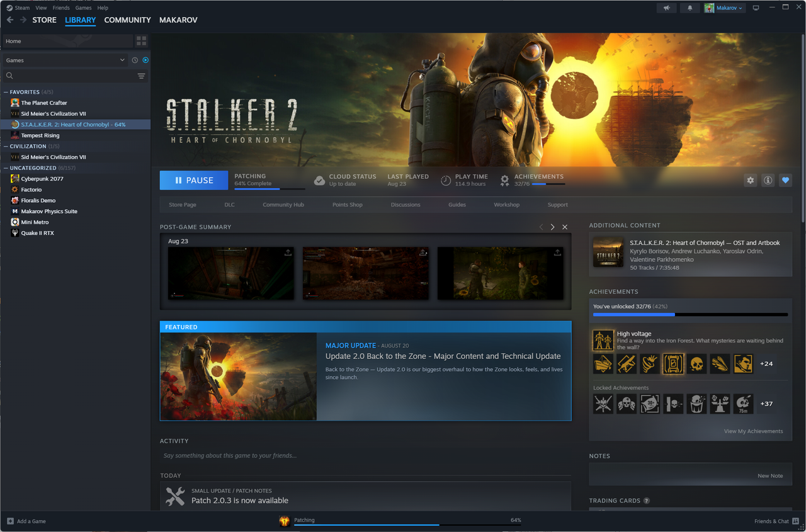Click the bottom download progress bar
This screenshot has width=806, height=532.
[407, 524]
